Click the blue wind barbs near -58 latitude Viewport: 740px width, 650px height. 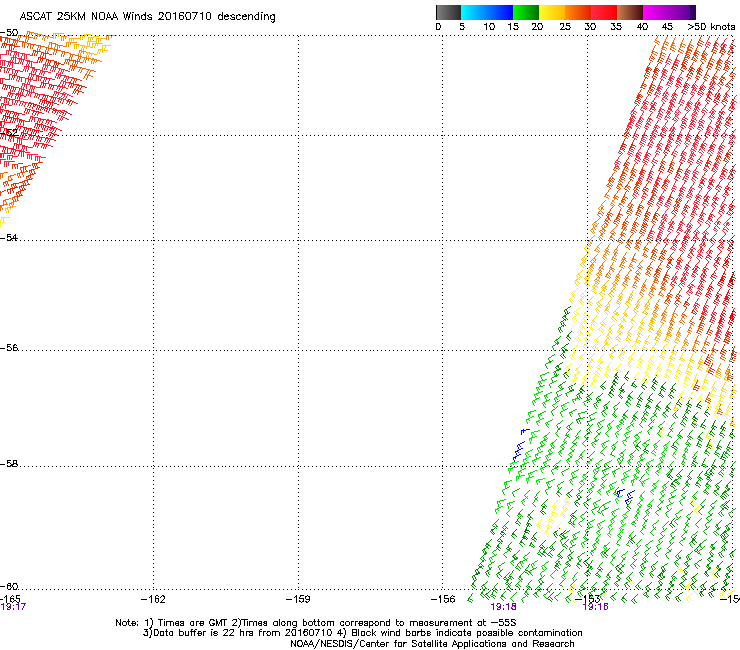tap(521, 446)
